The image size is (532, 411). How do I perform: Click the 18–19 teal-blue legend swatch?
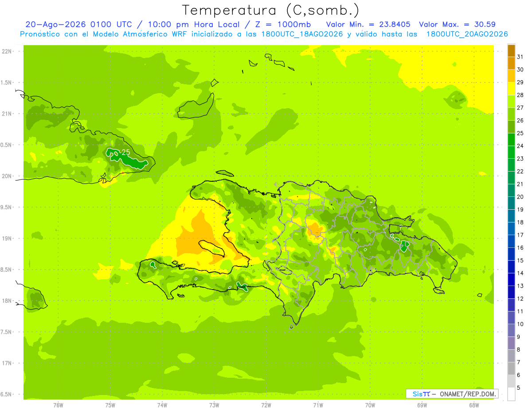(511, 216)
